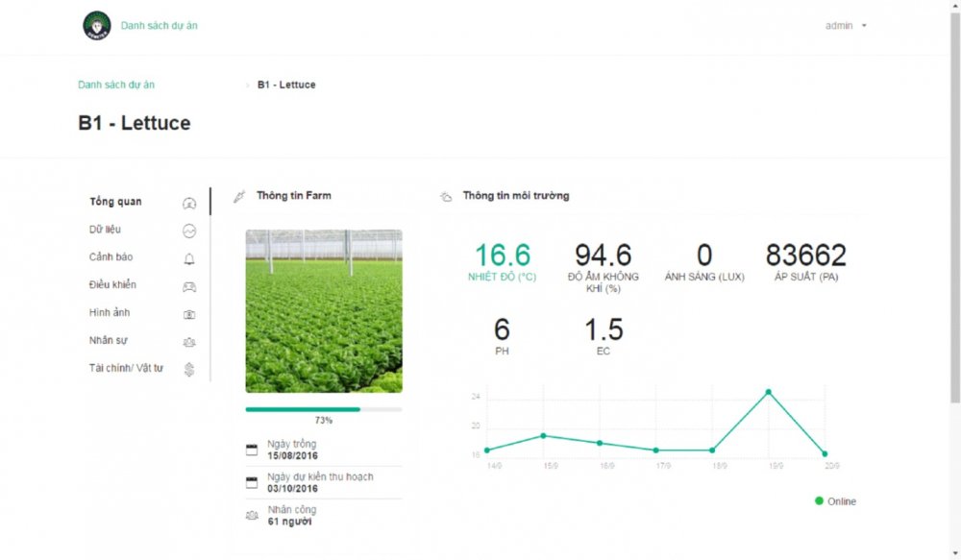
Task: Click the Hình ảnh camera icon
Action: point(189,314)
